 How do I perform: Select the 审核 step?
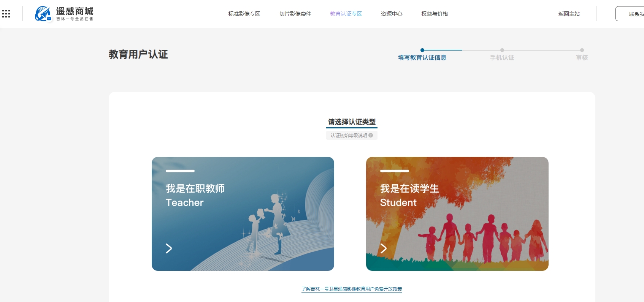pyautogui.click(x=582, y=57)
